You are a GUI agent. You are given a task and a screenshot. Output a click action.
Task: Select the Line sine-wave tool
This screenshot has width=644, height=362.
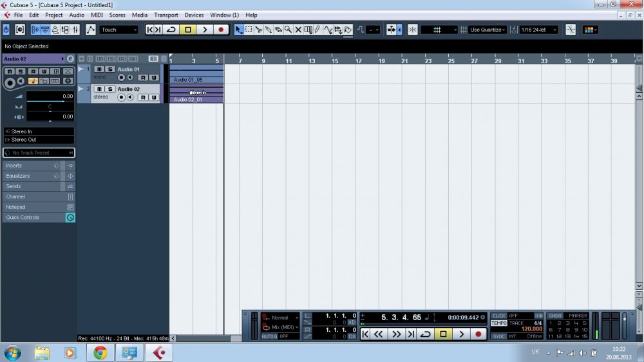(328, 30)
